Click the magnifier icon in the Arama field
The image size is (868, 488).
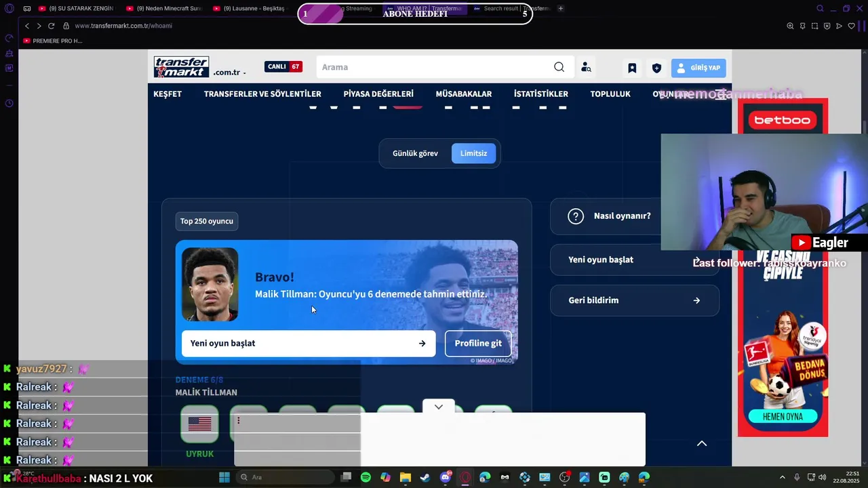[x=559, y=67]
